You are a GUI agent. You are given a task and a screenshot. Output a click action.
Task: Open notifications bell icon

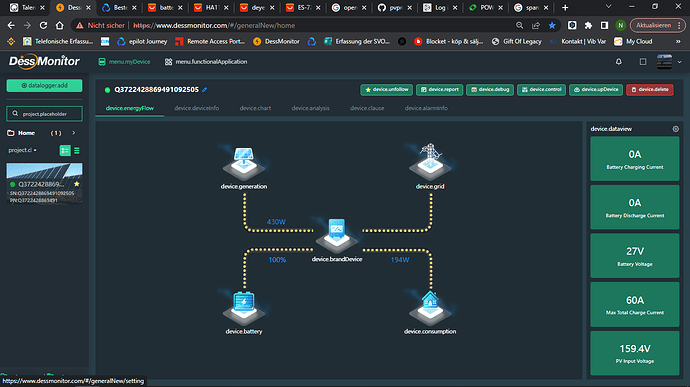[x=619, y=62]
